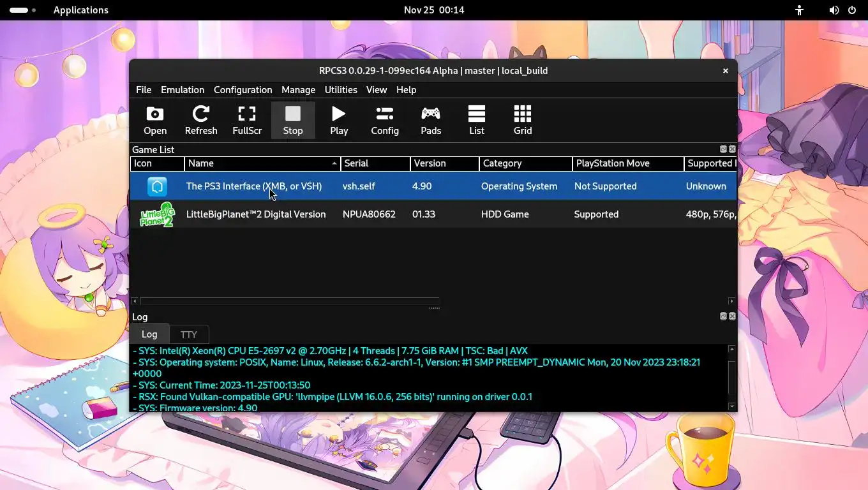The image size is (868, 490).
Task: Select 'LittleBigPlanet™2 Digital Version' row
Action: point(433,214)
